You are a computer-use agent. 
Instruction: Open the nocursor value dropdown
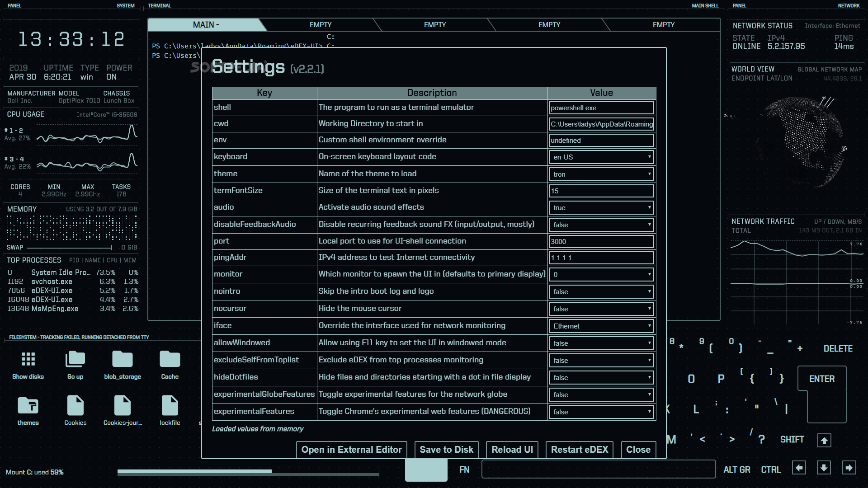pos(602,309)
